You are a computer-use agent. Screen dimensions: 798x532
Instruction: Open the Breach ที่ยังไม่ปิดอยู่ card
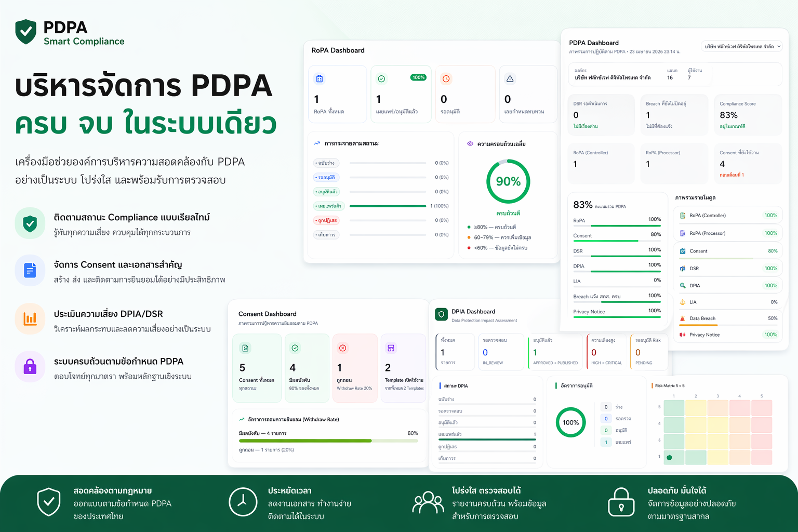coord(674,115)
